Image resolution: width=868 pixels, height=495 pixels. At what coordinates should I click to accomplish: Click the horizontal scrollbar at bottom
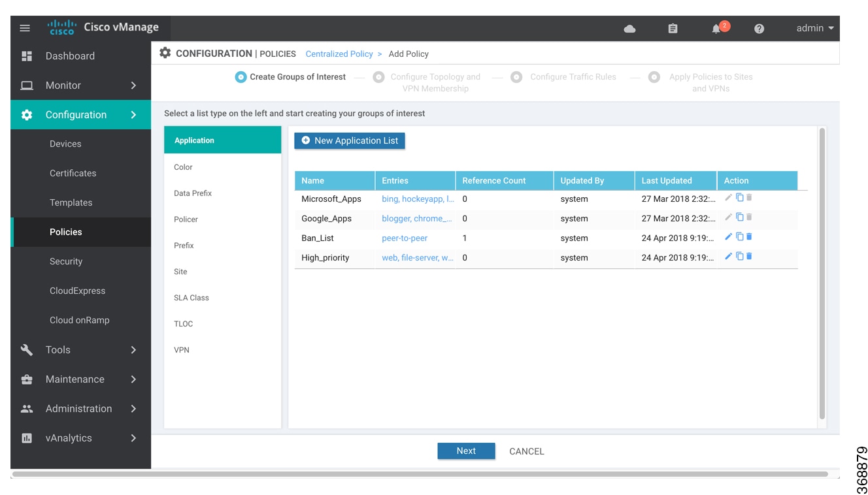420,475
